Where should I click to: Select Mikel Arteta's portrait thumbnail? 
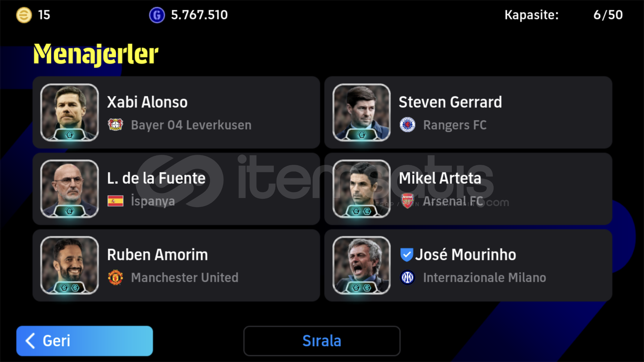tap(362, 189)
